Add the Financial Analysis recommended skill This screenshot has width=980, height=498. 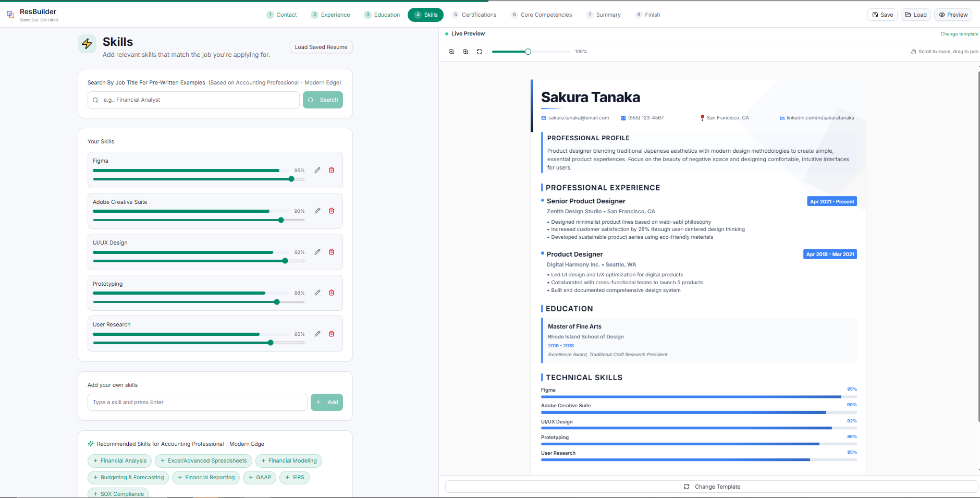119,461
